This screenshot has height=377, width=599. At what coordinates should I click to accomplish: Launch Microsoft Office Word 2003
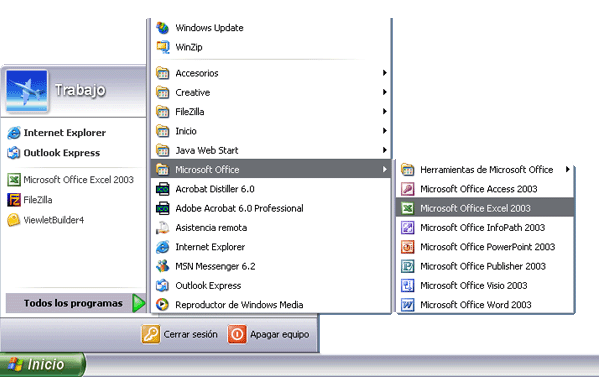[x=485, y=304]
